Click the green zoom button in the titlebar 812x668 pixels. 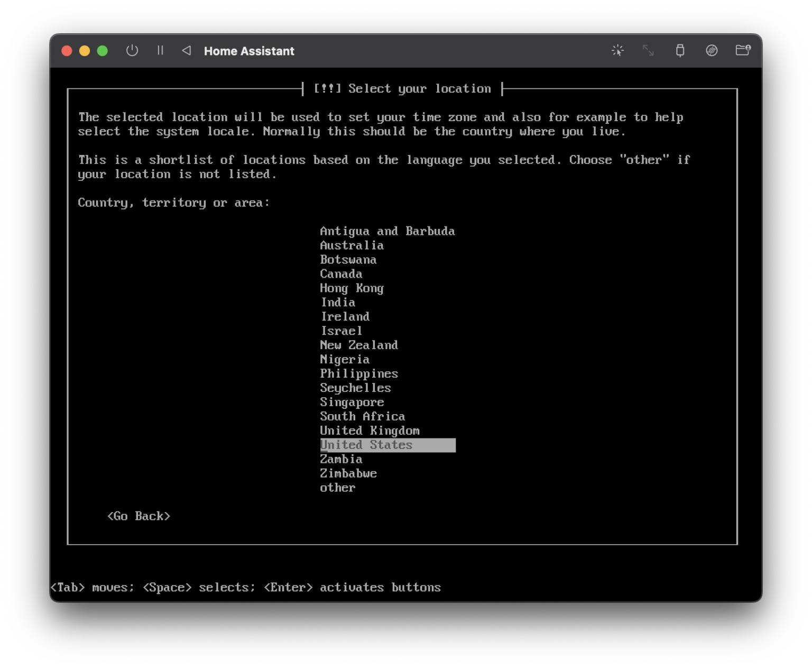point(101,51)
